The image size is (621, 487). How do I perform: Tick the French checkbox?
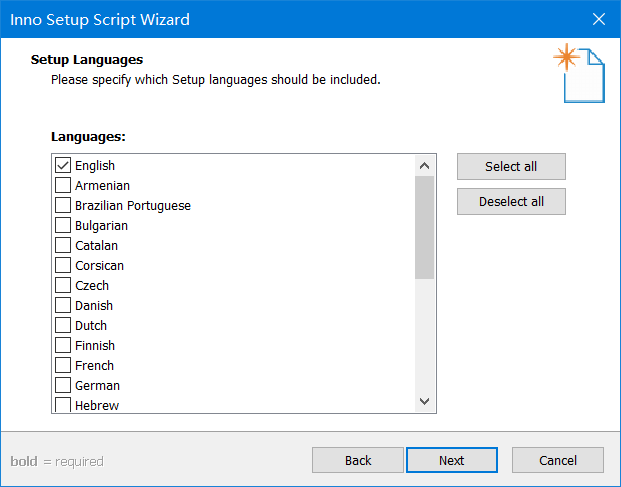pos(63,365)
